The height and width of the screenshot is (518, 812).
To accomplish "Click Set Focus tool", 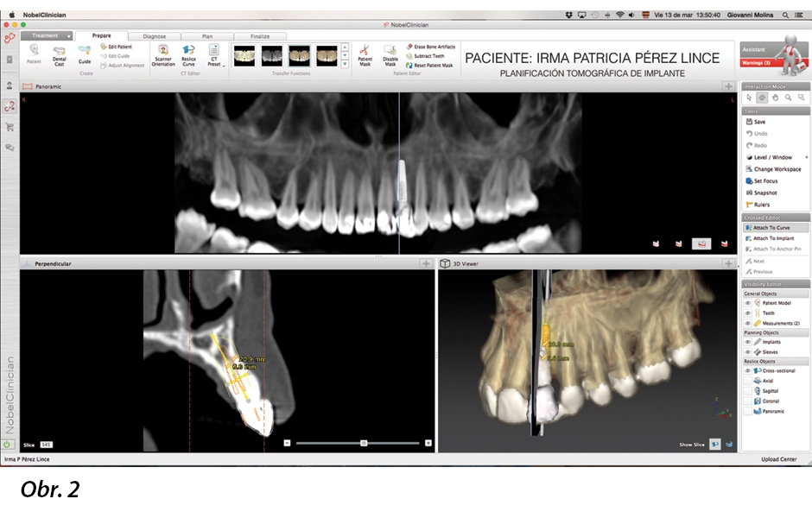I will click(762, 181).
